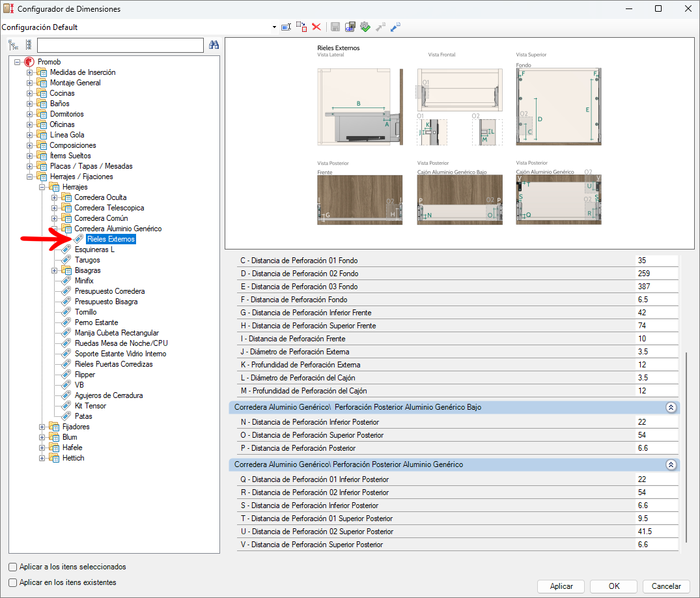Screen dimensions: 700x598
Task: Click the Minifix tag icon
Action: click(66, 281)
